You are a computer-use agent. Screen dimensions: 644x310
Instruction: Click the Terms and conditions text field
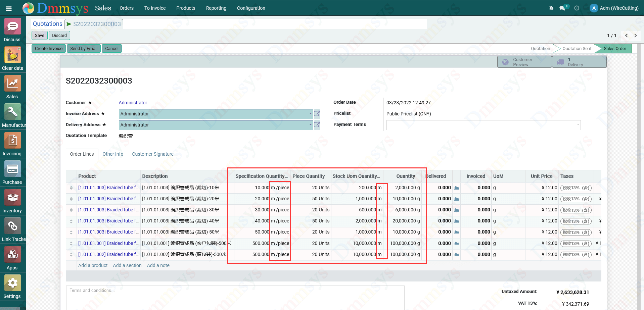[235, 298]
